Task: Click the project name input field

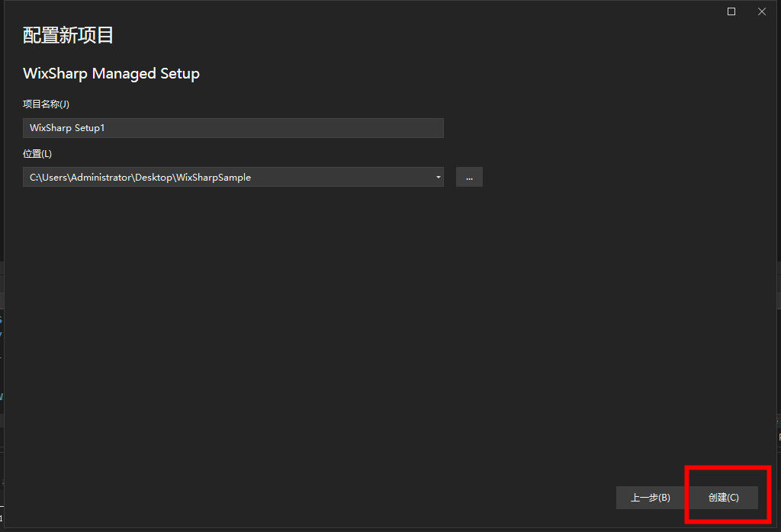Action: [233, 128]
